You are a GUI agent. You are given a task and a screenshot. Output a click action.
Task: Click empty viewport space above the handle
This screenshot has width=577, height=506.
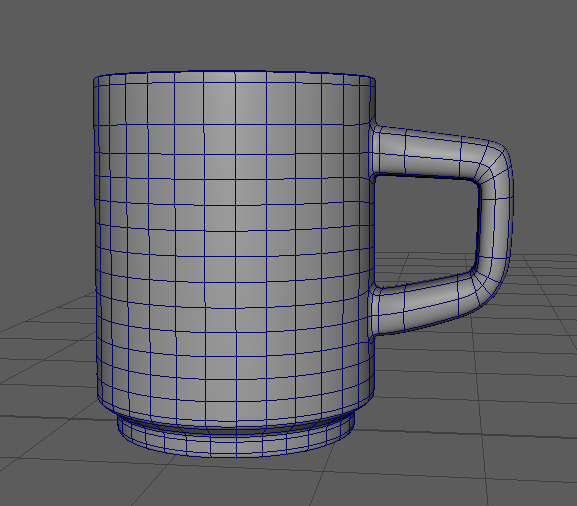460,74
